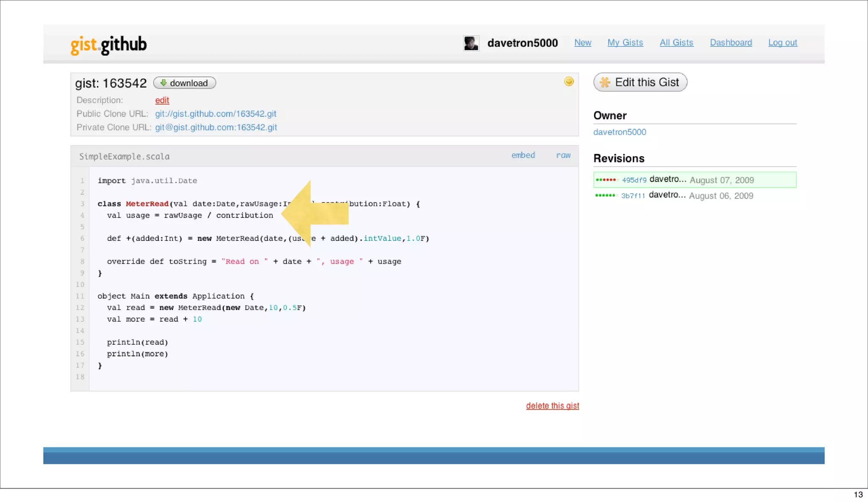Click the line 'object Main extends Application {'

(x=175, y=296)
